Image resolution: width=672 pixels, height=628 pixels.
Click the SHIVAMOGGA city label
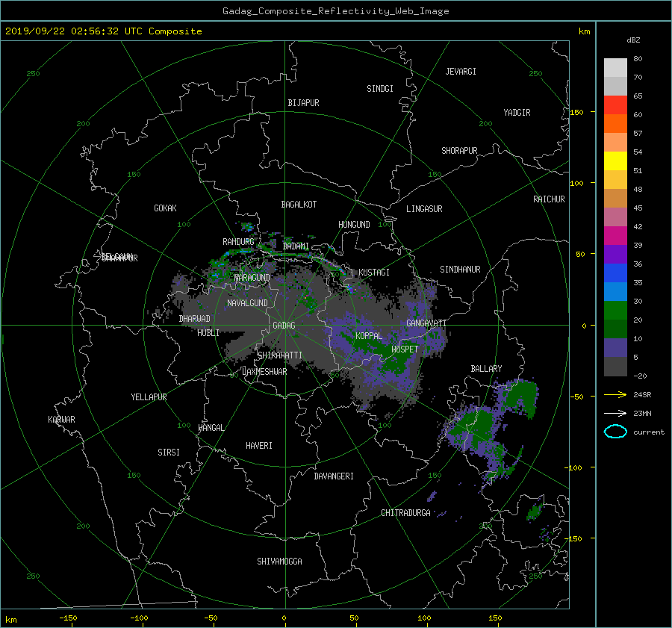click(279, 561)
